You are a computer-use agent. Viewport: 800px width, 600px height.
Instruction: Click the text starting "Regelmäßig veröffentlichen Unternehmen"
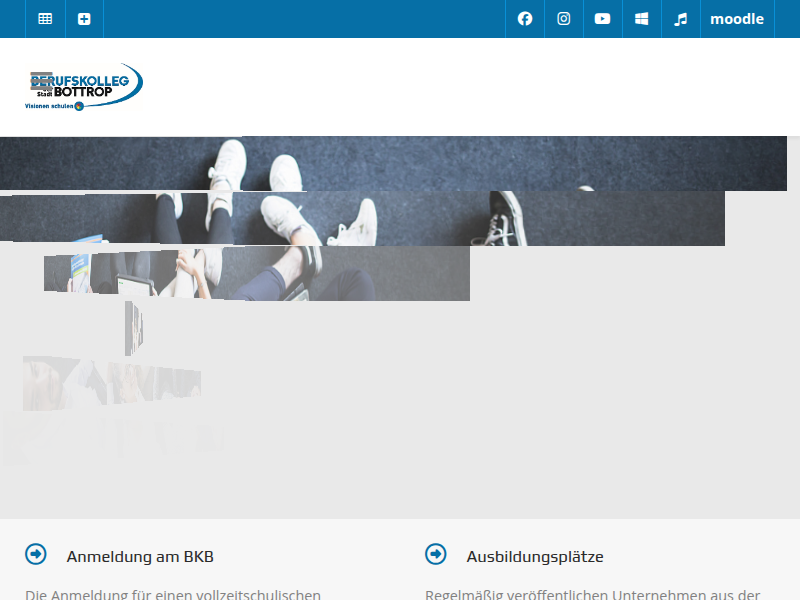point(593,594)
